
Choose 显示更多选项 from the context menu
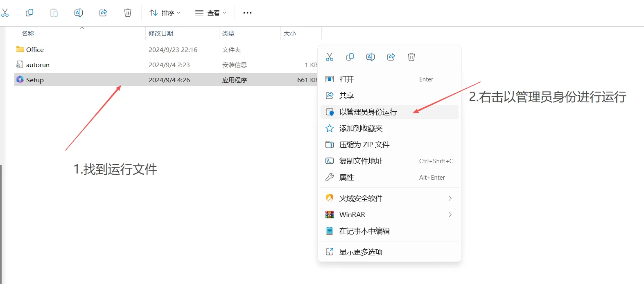tap(389, 252)
